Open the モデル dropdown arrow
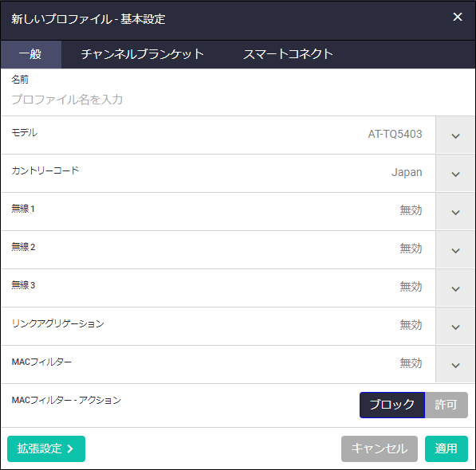476x470 pixels. click(455, 135)
